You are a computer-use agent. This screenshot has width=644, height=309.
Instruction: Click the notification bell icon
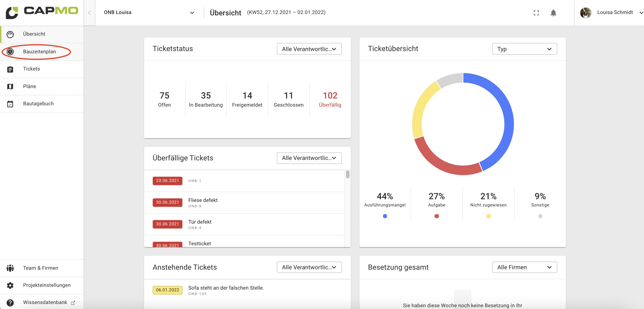coord(553,13)
